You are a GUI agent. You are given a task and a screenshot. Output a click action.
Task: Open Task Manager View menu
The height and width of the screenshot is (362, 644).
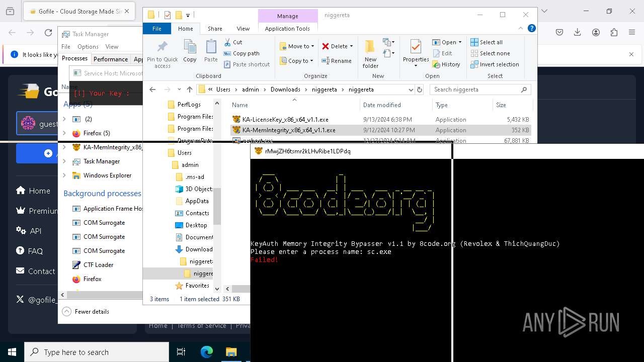(x=112, y=47)
